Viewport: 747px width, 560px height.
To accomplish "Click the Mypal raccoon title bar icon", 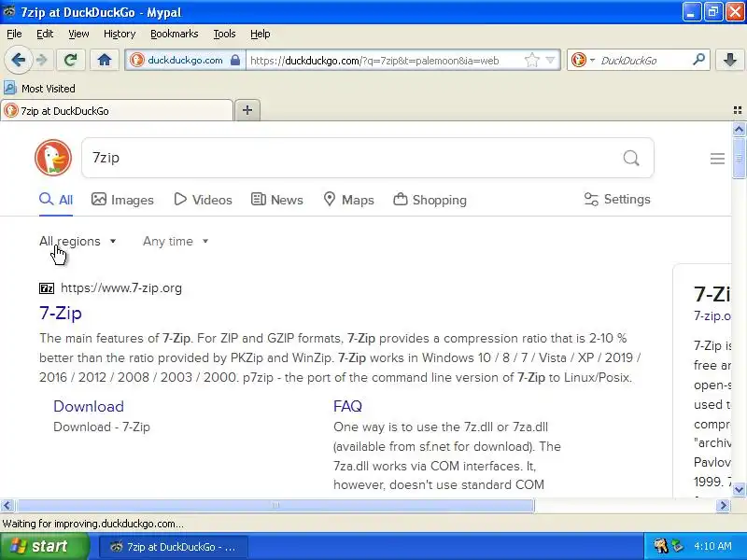I will coord(9,11).
